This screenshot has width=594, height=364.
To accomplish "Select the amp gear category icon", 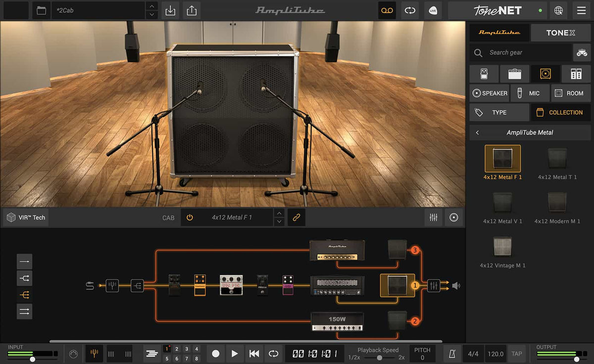I will (x=515, y=74).
